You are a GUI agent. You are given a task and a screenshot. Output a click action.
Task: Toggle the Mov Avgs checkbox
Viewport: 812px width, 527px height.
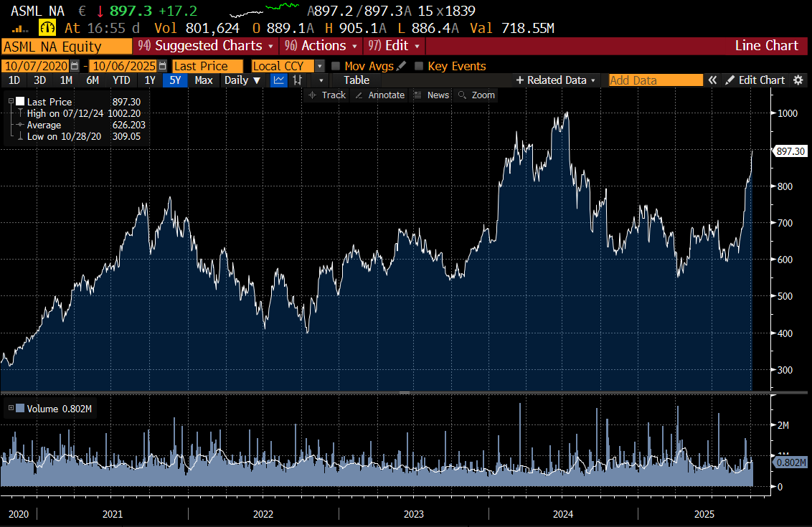pos(336,66)
